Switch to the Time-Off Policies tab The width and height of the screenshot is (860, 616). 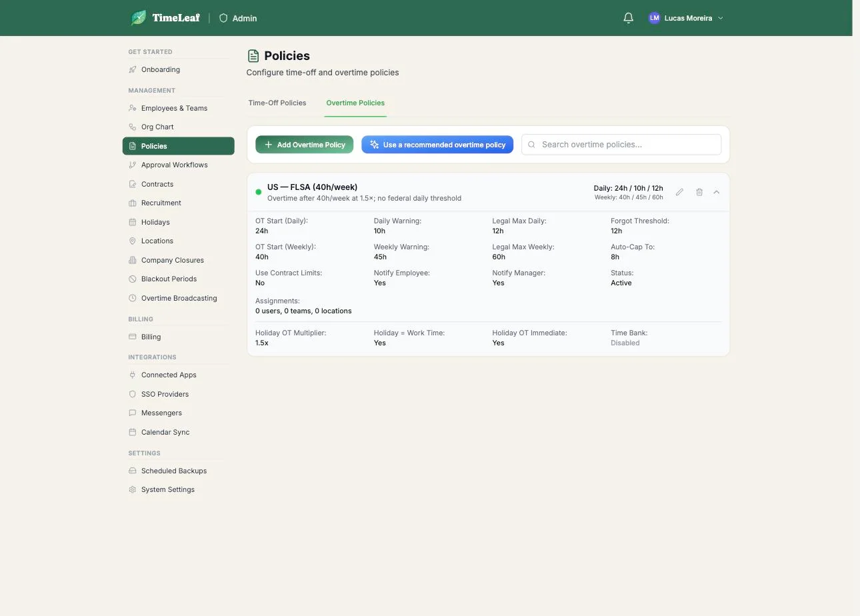coord(277,103)
